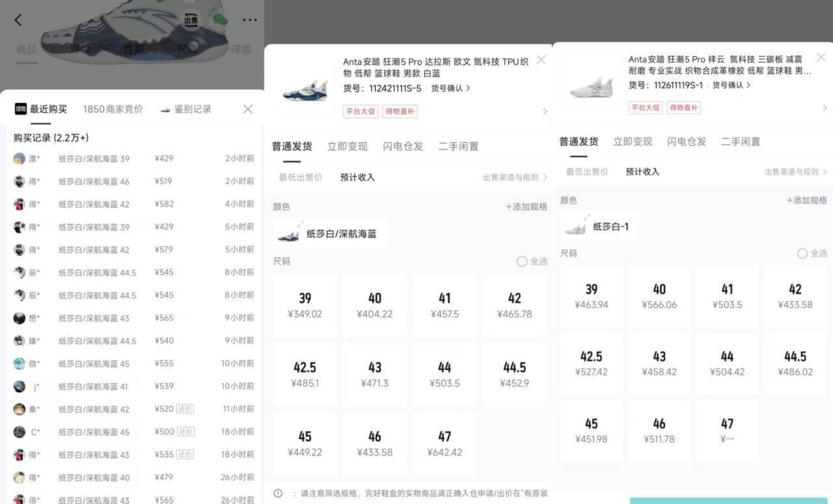This screenshot has width=833, height=504.
Task: Expand 货号确认 for 112611119S-1
Action: click(731, 85)
